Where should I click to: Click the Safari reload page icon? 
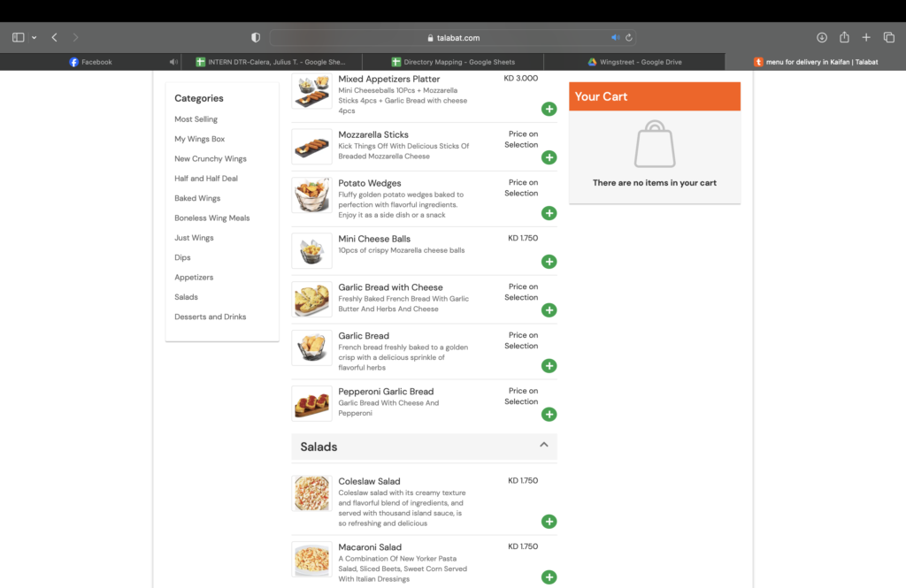[x=629, y=38]
